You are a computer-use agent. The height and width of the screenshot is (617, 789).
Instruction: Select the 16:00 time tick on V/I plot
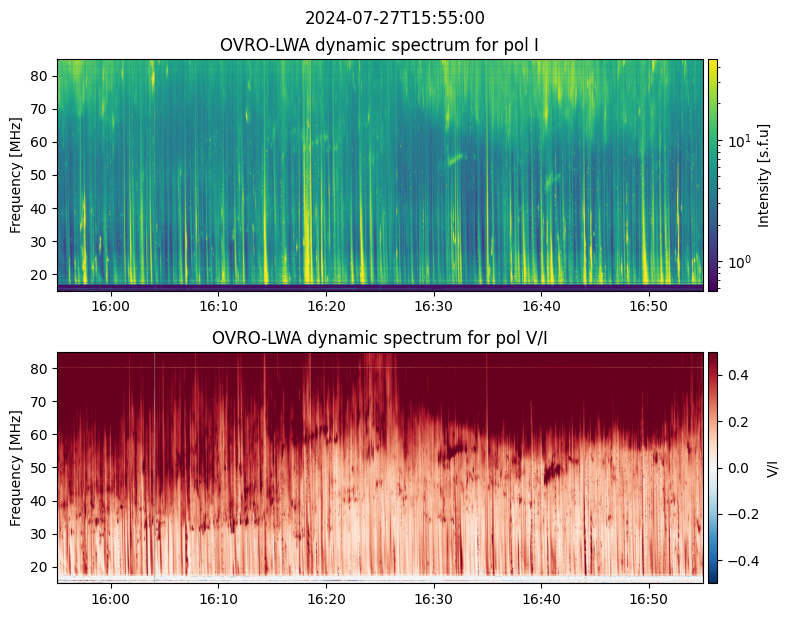pos(110,598)
